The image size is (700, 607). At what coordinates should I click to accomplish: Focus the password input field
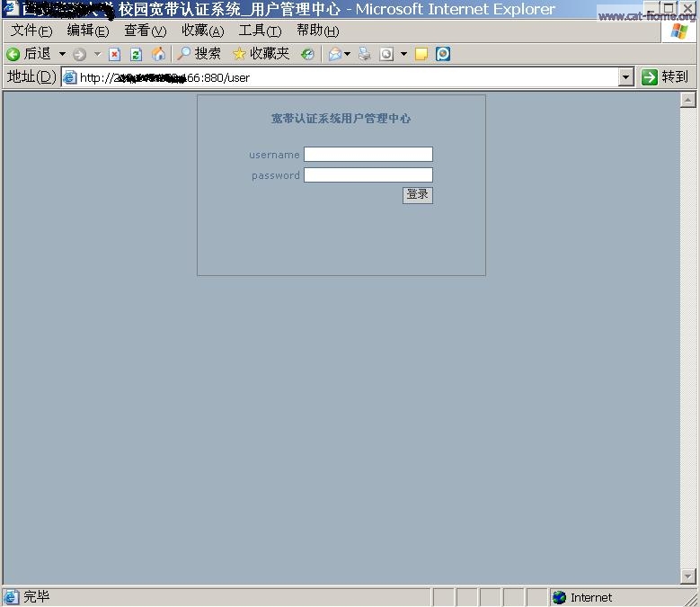[368, 175]
